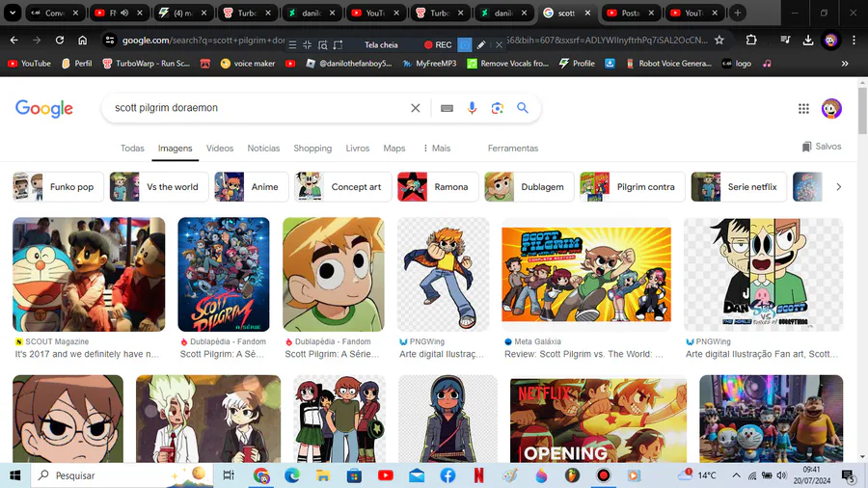This screenshot has width=868, height=488.
Task: Open the on-screen keyboard input tool
Action: point(447,108)
